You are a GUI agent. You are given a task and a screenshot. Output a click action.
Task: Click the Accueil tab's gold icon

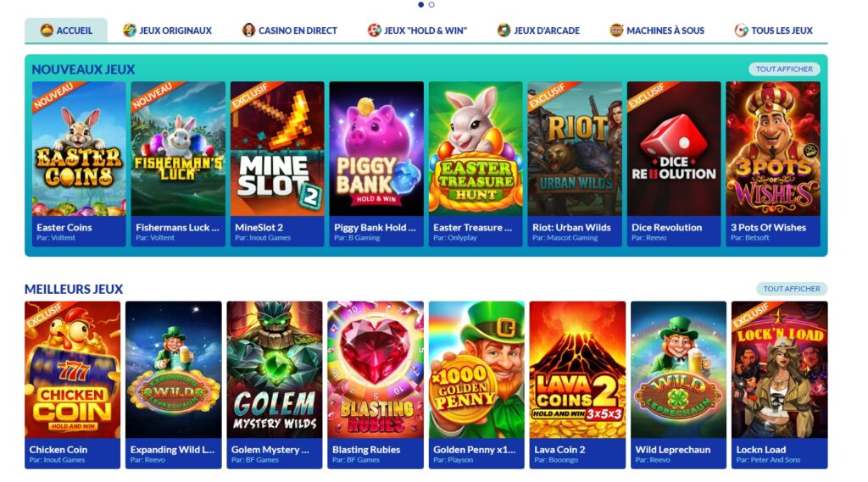tap(47, 30)
